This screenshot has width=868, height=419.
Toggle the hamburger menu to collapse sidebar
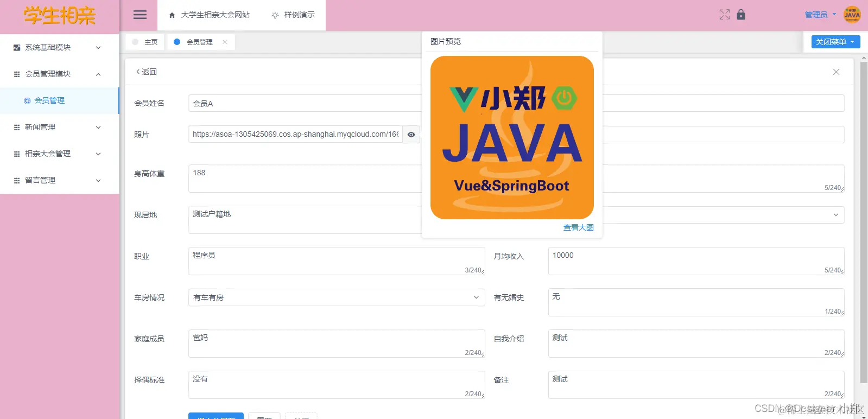tap(140, 15)
